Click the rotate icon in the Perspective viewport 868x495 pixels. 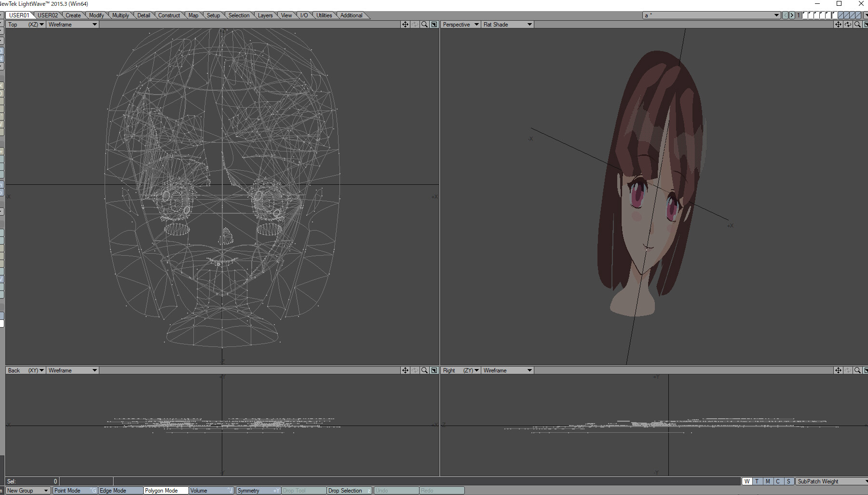pos(848,25)
